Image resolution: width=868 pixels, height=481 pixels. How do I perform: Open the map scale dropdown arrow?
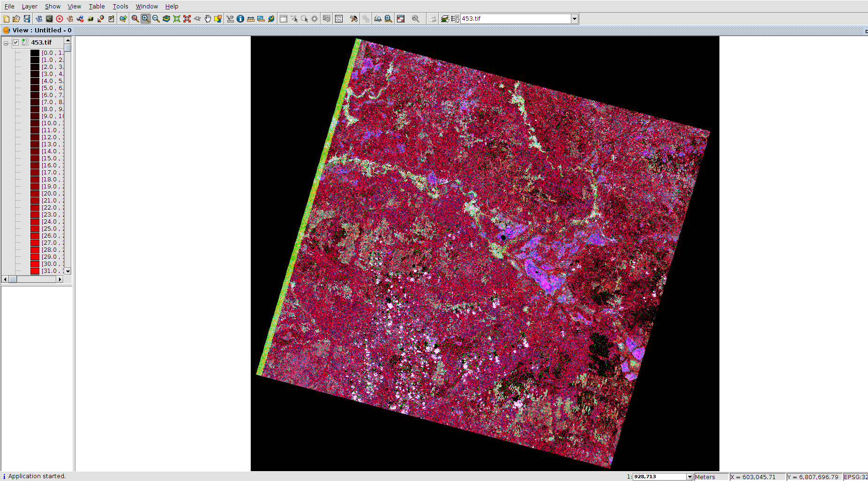pyautogui.click(x=689, y=477)
